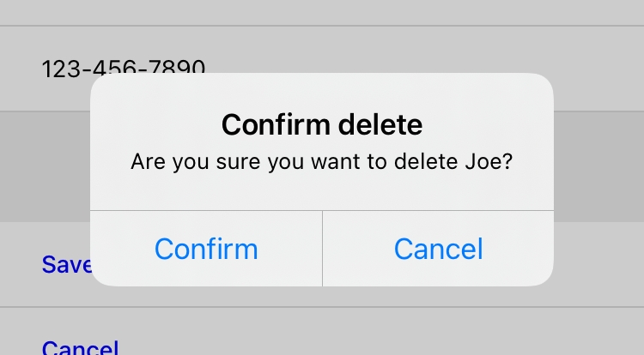The image size is (644, 355).
Task: Click the blue Save text left of the dialog
Action: click(x=66, y=264)
